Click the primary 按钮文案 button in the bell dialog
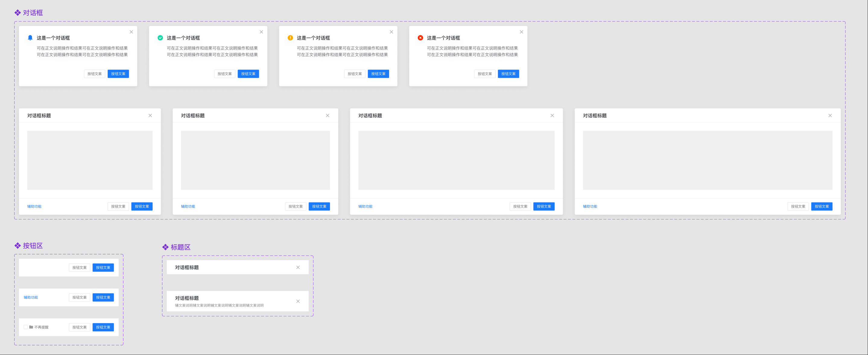This screenshot has height=355, width=868. coord(118,74)
